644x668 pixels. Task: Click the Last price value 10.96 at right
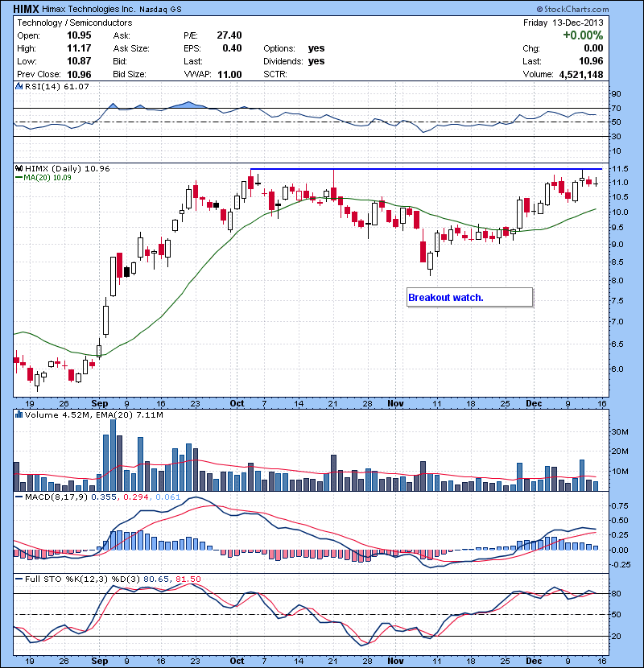[x=591, y=61]
